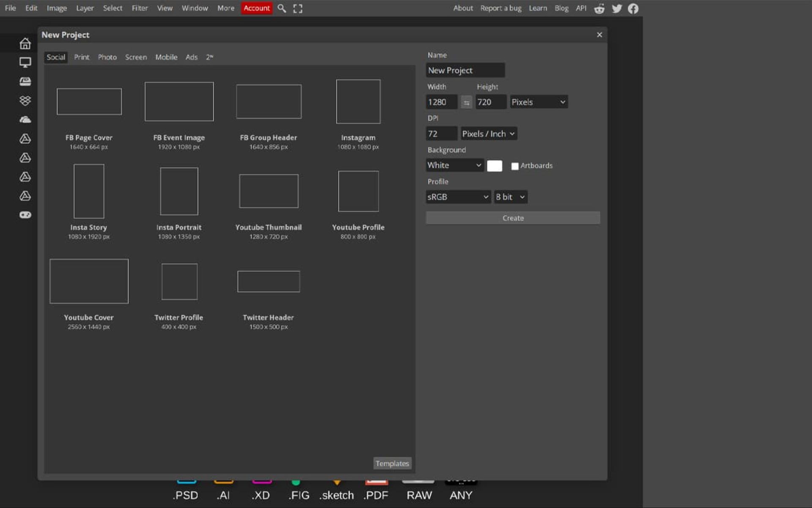812x508 pixels.
Task: Click the Width input field
Action: pos(442,102)
